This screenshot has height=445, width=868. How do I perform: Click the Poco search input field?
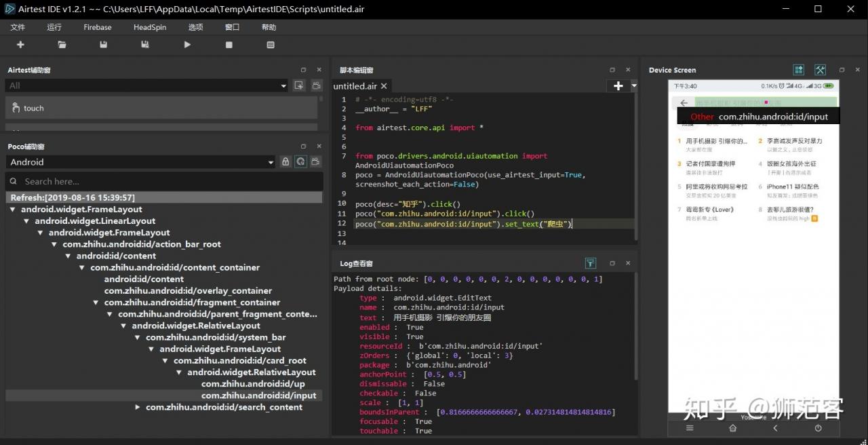[163, 181]
